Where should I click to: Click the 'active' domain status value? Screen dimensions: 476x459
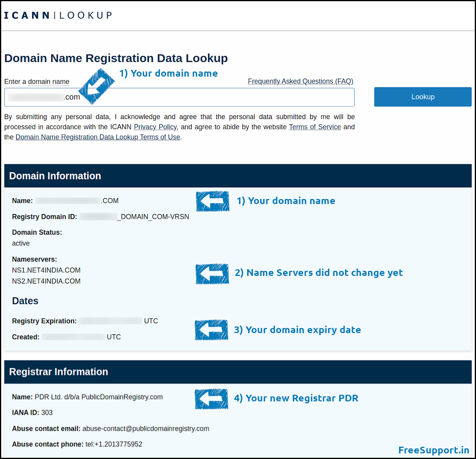point(21,243)
